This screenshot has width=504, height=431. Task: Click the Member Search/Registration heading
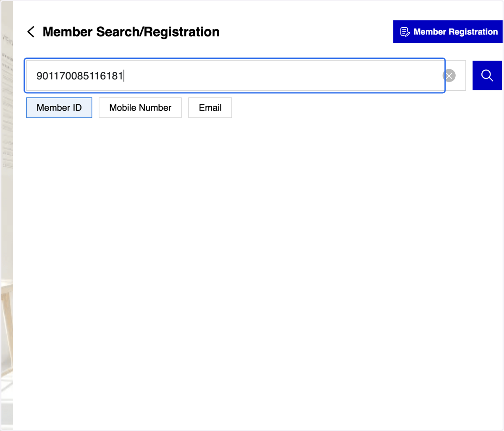coord(131,32)
